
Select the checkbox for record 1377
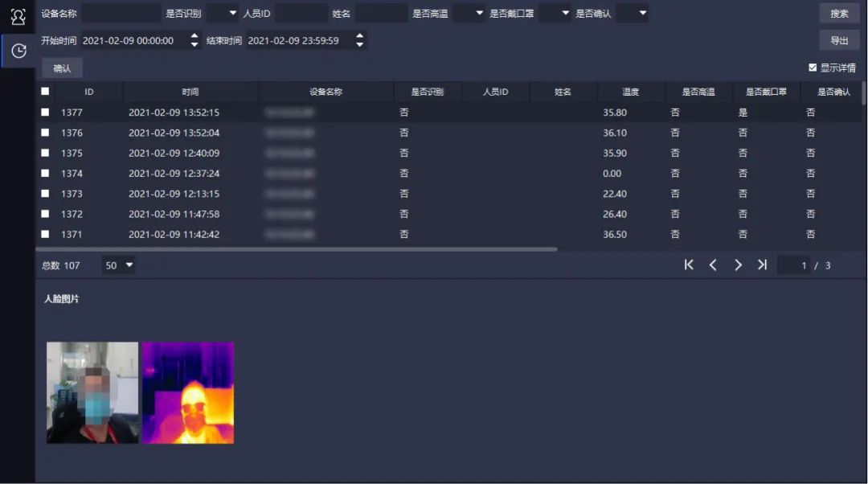45,113
